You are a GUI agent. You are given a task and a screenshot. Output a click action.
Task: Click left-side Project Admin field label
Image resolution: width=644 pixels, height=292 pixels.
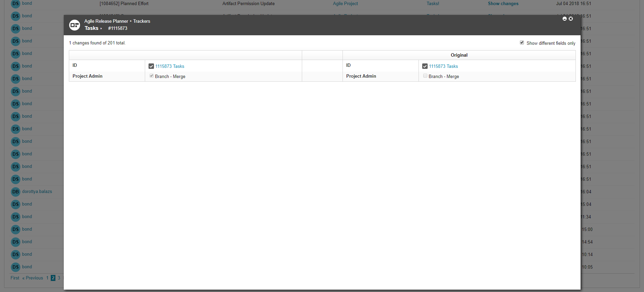(87, 76)
